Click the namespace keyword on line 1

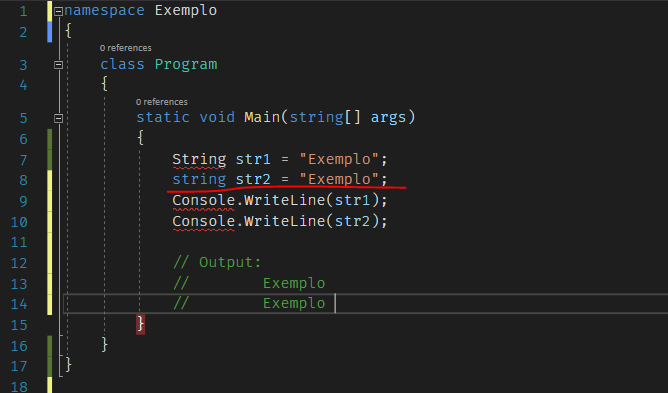click(x=104, y=11)
